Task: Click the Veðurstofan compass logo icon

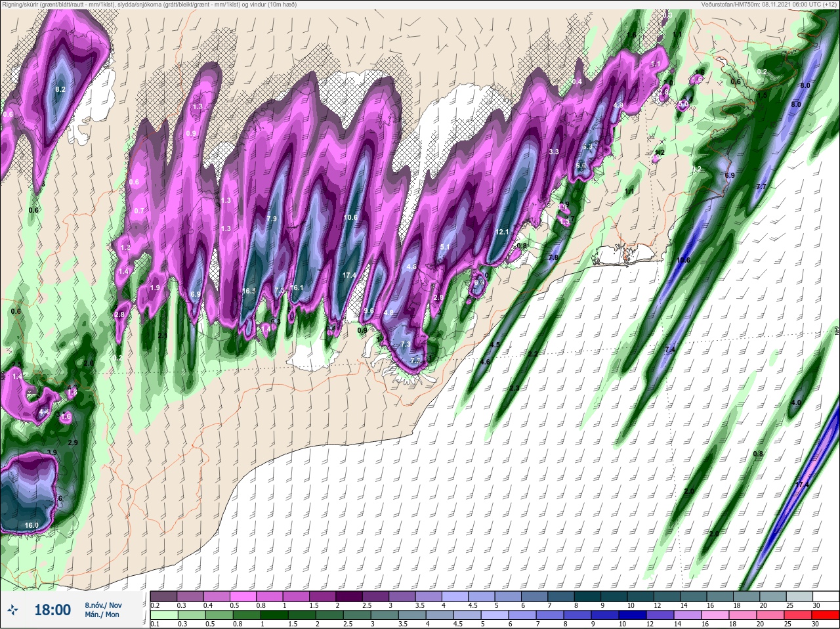Action: [x=13, y=610]
